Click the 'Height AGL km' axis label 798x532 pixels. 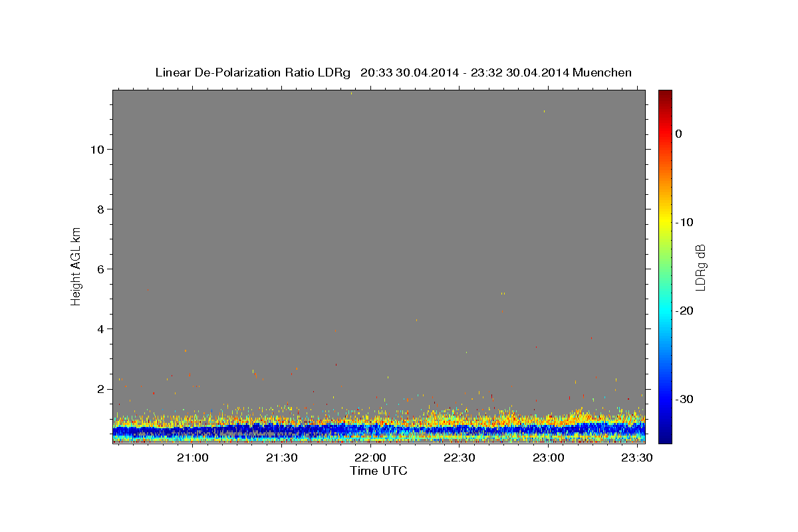tap(76, 265)
